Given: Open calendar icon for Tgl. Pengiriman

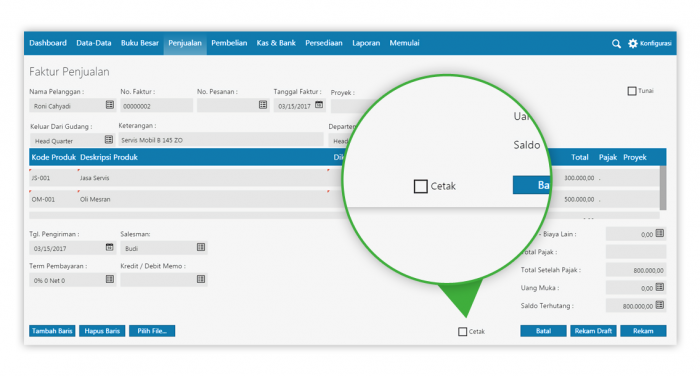Looking at the screenshot, I should click(109, 247).
